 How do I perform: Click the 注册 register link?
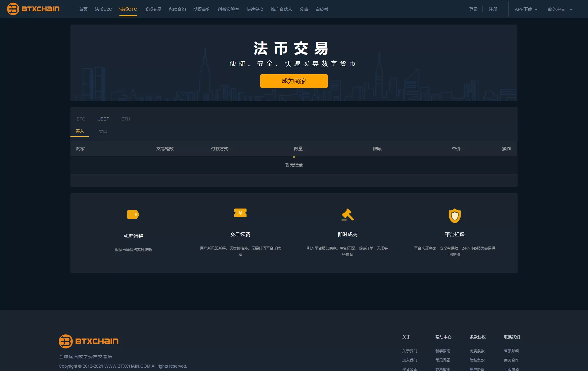[493, 9]
